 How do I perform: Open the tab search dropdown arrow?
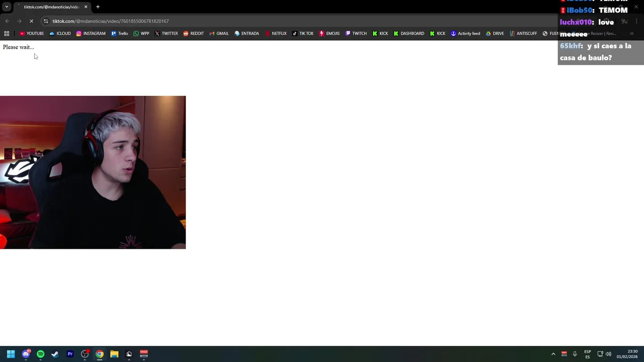[7, 7]
